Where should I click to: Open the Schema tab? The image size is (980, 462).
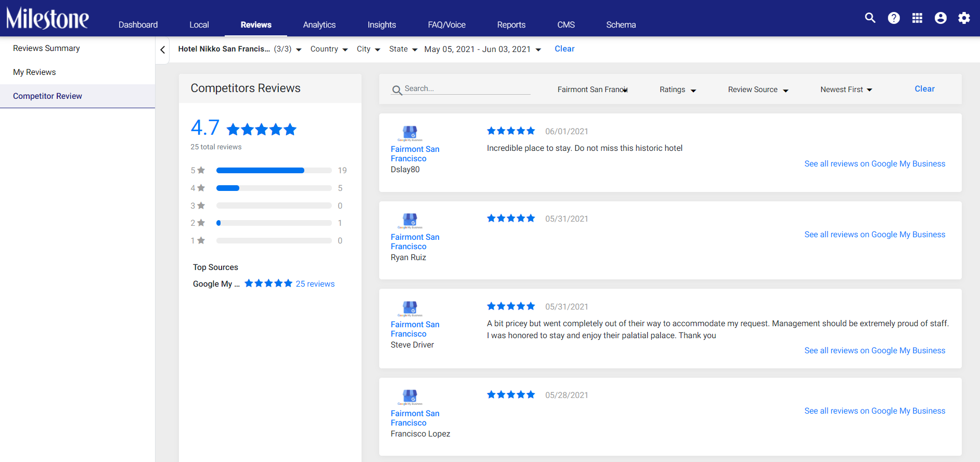tap(621, 24)
